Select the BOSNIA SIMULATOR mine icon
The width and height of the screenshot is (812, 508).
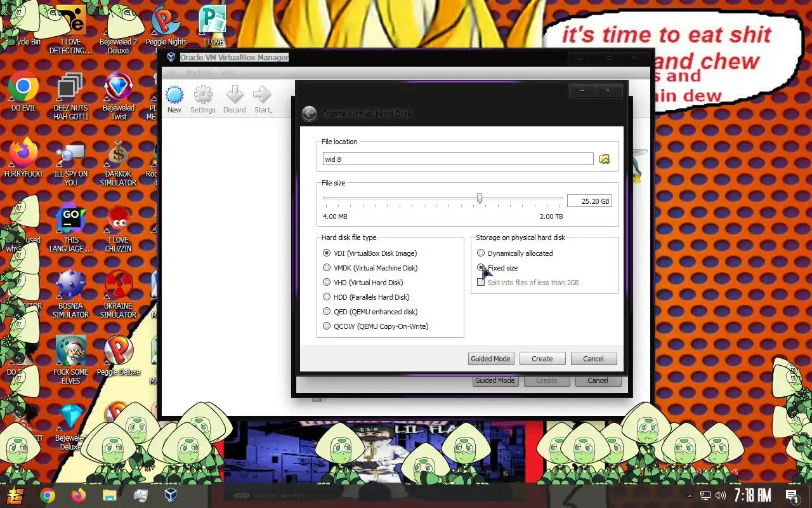tap(70, 294)
